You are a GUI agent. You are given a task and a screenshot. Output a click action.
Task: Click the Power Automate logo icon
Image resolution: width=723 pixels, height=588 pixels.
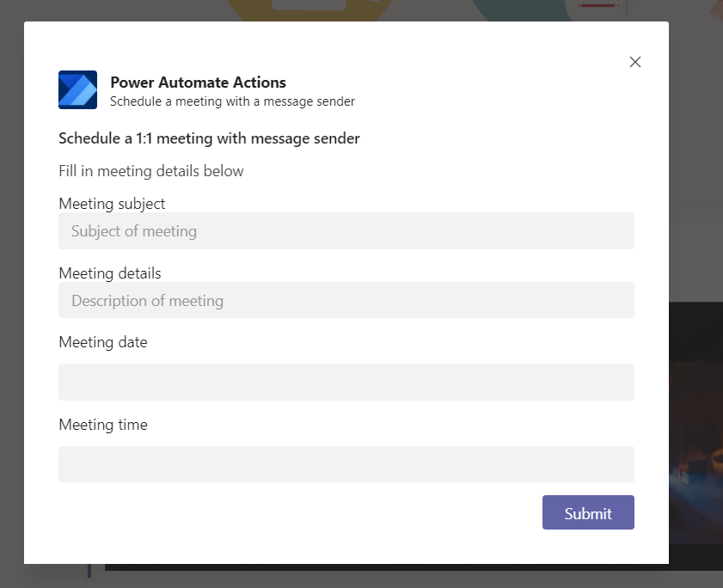click(x=77, y=90)
